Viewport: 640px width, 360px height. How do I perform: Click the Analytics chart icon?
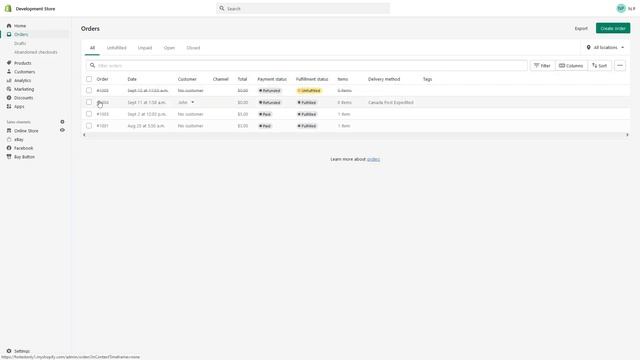(x=9, y=80)
